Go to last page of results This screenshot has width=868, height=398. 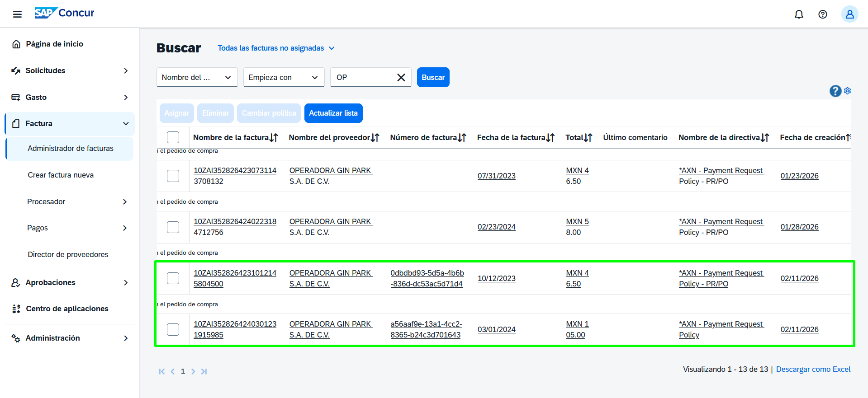click(x=204, y=371)
